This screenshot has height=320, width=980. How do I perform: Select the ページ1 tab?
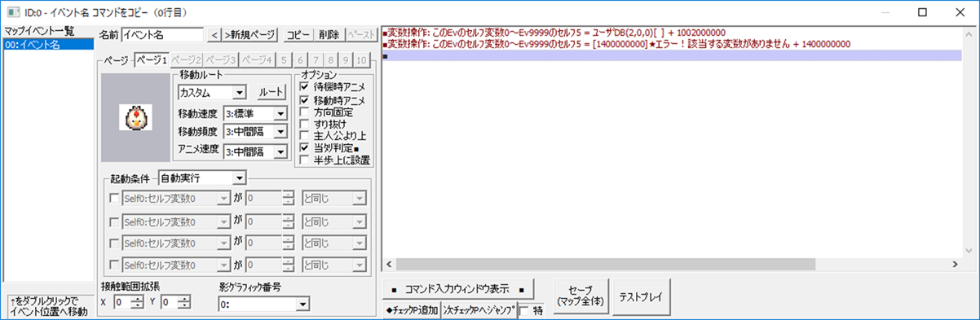[x=151, y=59]
